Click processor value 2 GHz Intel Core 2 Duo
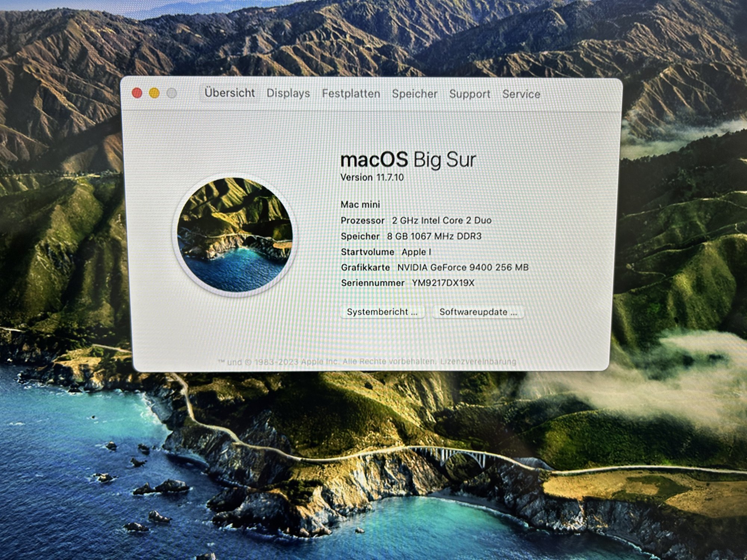The width and height of the screenshot is (747, 560). [441, 220]
